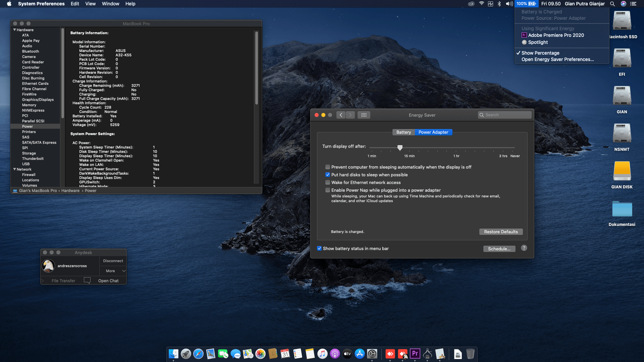Open Adobe Premiere Pro from the Dock
This screenshot has height=362, width=644.
click(x=415, y=354)
